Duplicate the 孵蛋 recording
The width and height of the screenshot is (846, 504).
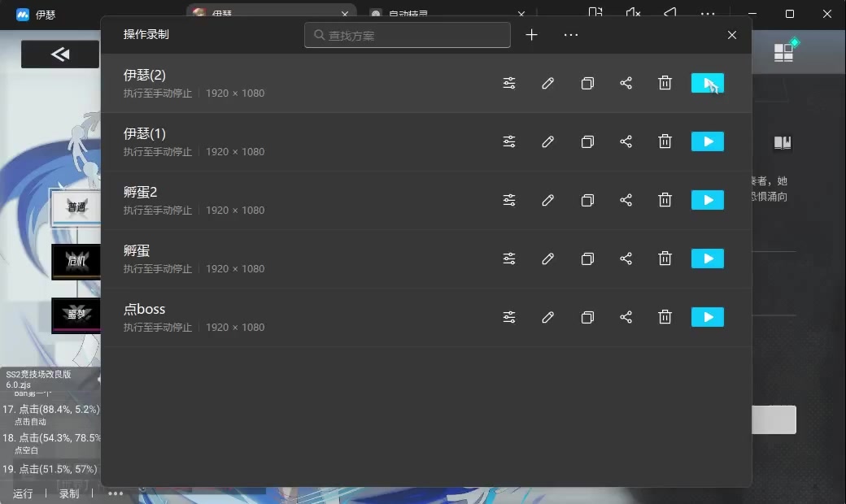point(587,259)
